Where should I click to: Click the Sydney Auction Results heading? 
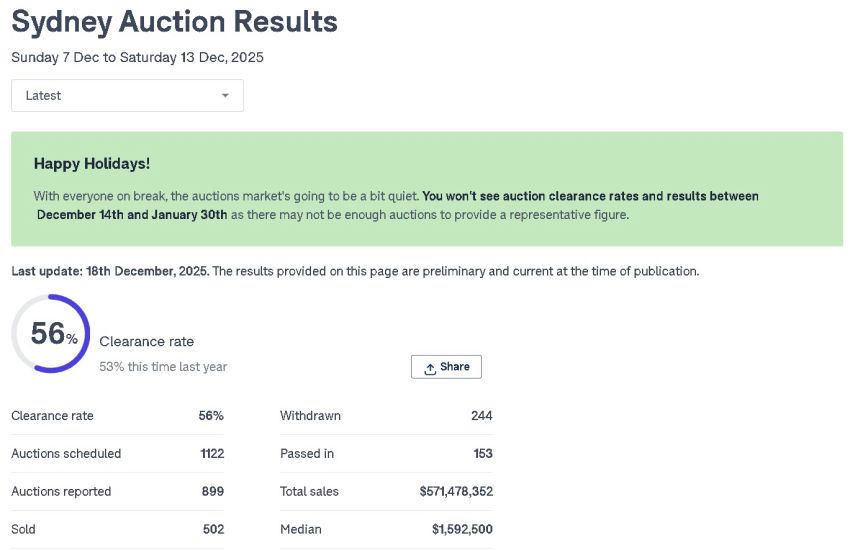pyautogui.click(x=174, y=22)
